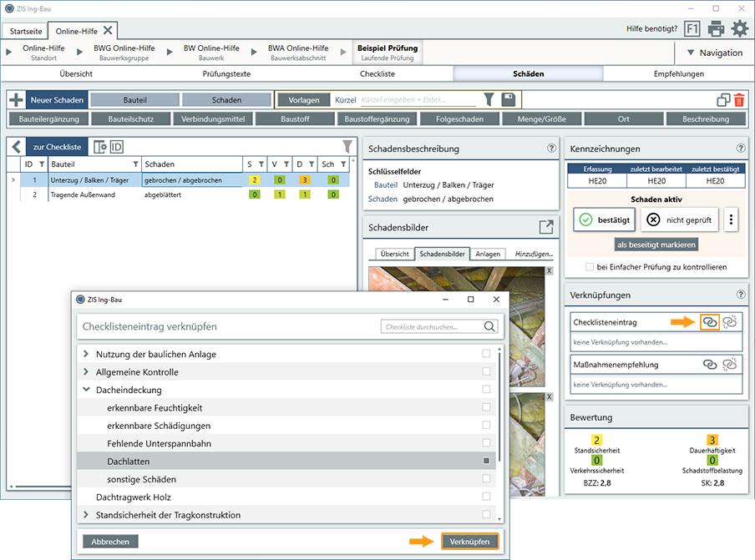
Task: Click the save template floppy disk icon
Action: [508, 100]
